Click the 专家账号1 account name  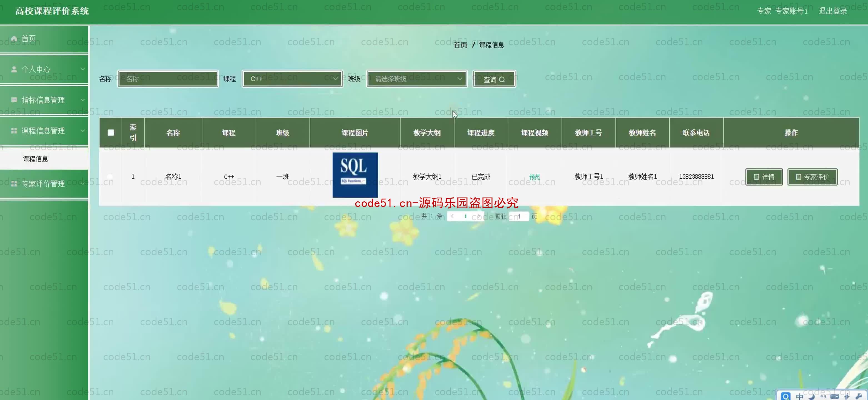click(791, 11)
